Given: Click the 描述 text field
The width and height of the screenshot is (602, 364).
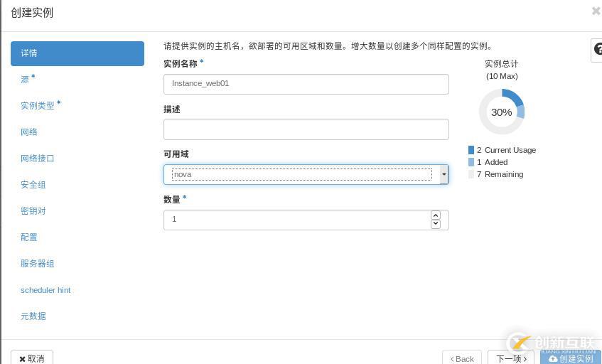Looking at the screenshot, I should (306, 129).
